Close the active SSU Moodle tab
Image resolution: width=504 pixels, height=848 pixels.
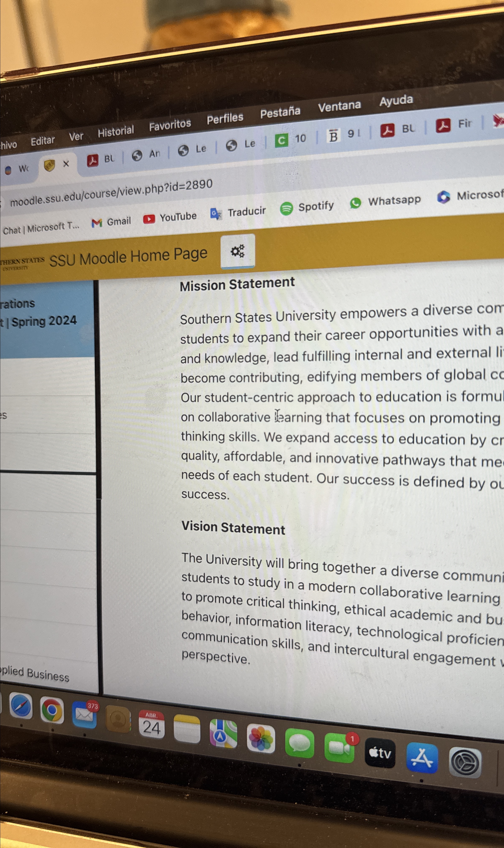pos(66,164)
